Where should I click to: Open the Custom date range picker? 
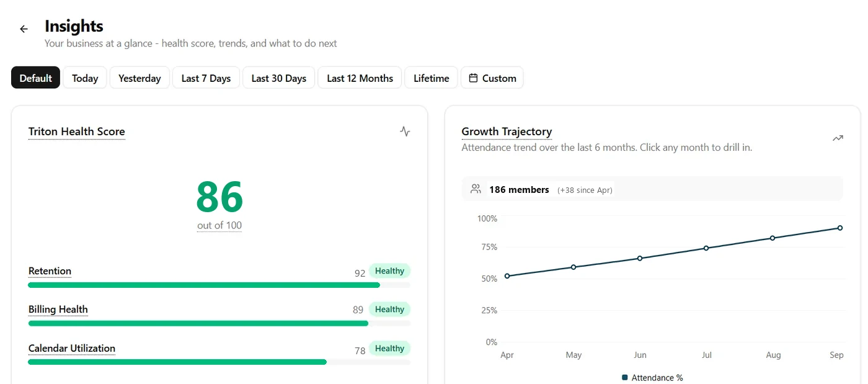(x=492, y=78)
